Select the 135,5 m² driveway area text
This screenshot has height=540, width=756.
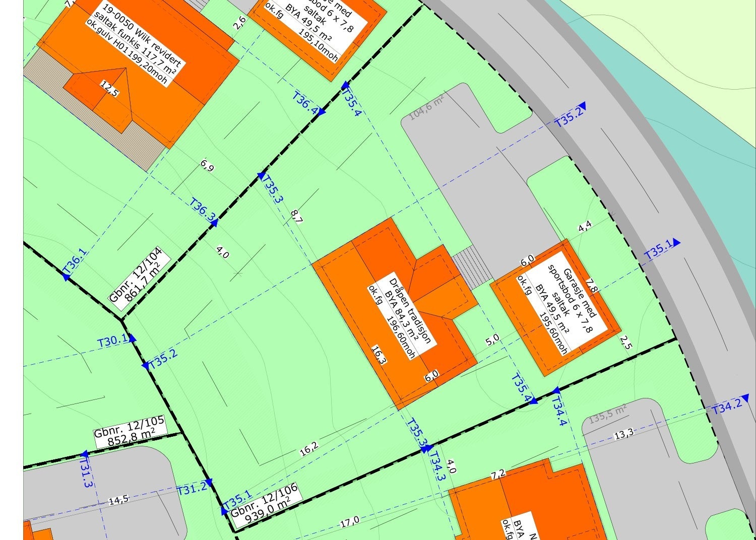608,413
